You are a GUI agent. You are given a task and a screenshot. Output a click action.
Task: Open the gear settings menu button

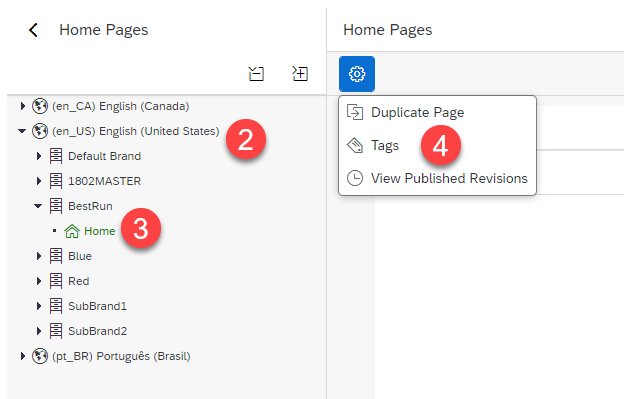pos(357,74)
